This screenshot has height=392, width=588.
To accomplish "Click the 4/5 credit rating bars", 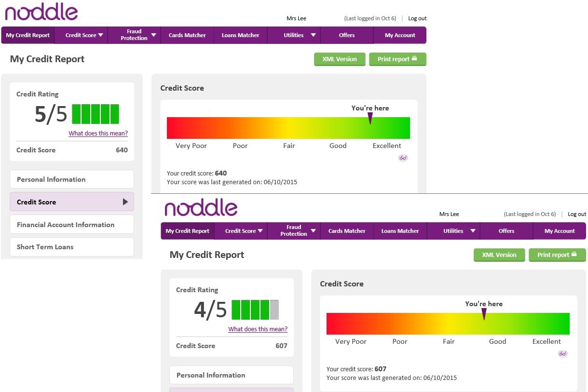I will click(x=255, y=310).
